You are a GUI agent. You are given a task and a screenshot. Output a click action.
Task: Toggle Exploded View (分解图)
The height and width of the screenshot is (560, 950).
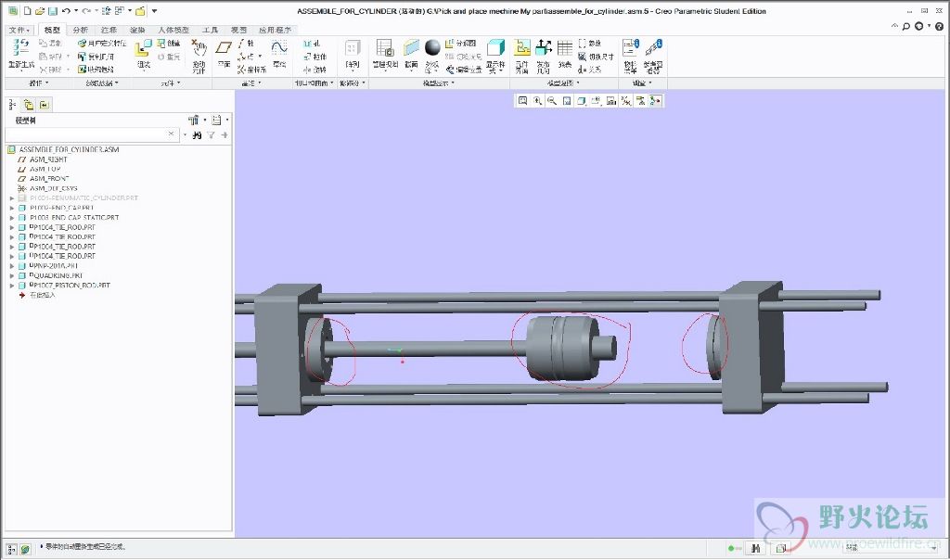click(x=460, y=43)
